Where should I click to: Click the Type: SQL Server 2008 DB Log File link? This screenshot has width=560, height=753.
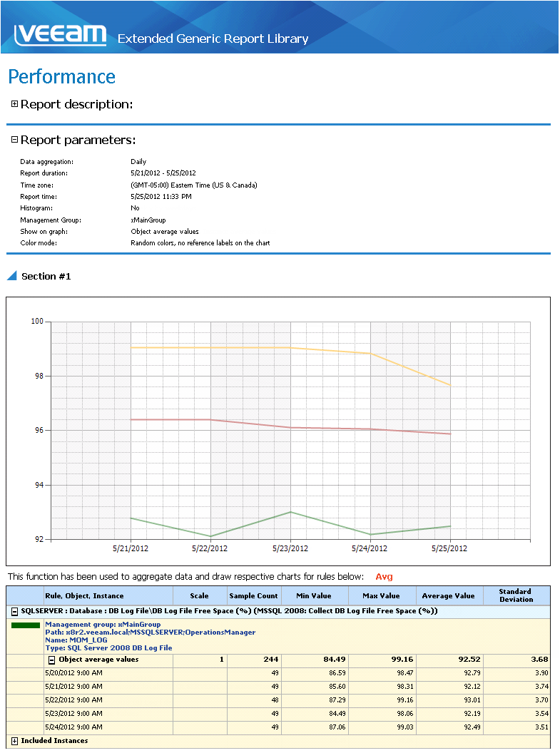click(108, 648)
